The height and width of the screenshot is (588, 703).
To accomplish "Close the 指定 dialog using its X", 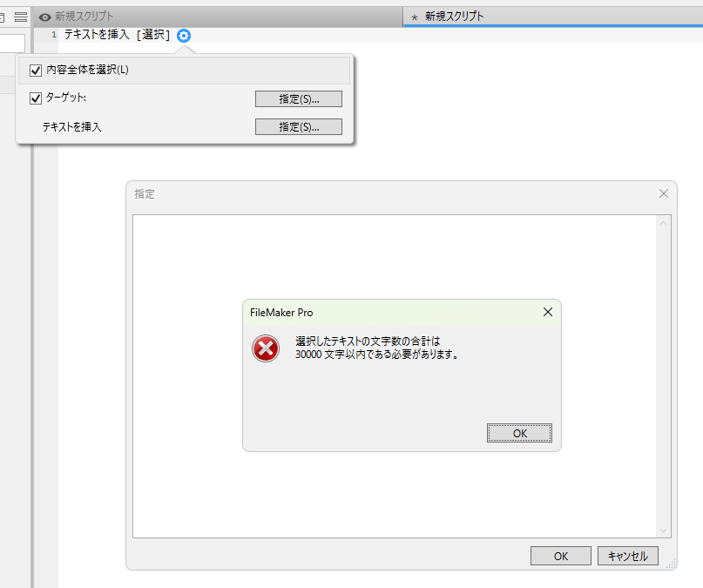I will (664, 193).
